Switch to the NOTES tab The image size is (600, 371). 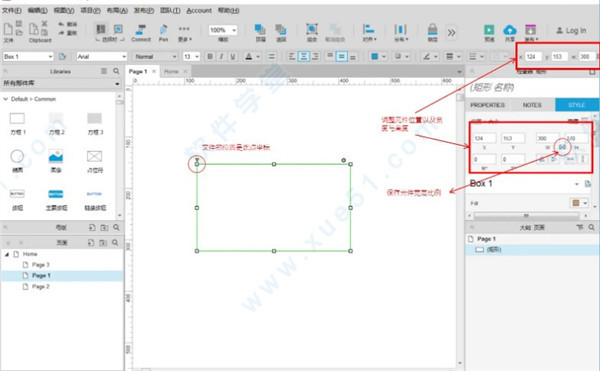[532, 105]
